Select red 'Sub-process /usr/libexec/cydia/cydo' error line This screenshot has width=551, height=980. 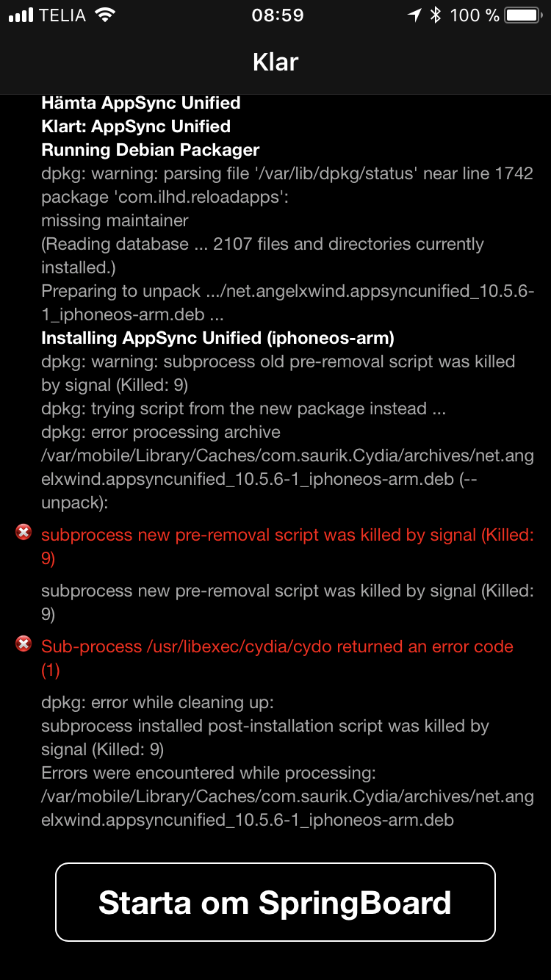(x=277, y=658)
